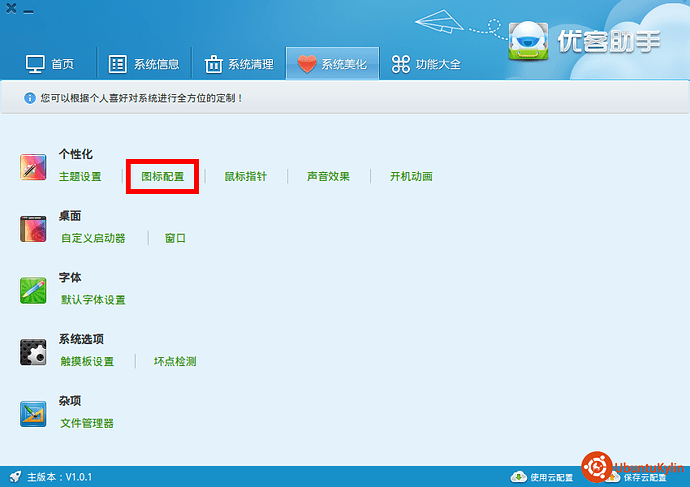Open 触摸板设置 touchpad settings
690x487 pixels.
(x=87, y=361)
